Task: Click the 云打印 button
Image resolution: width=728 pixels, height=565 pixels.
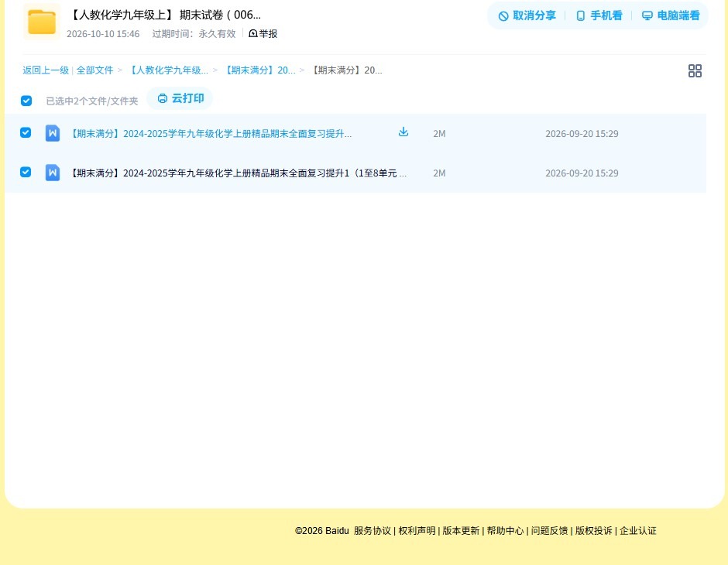Action: [x=180, y=98]
